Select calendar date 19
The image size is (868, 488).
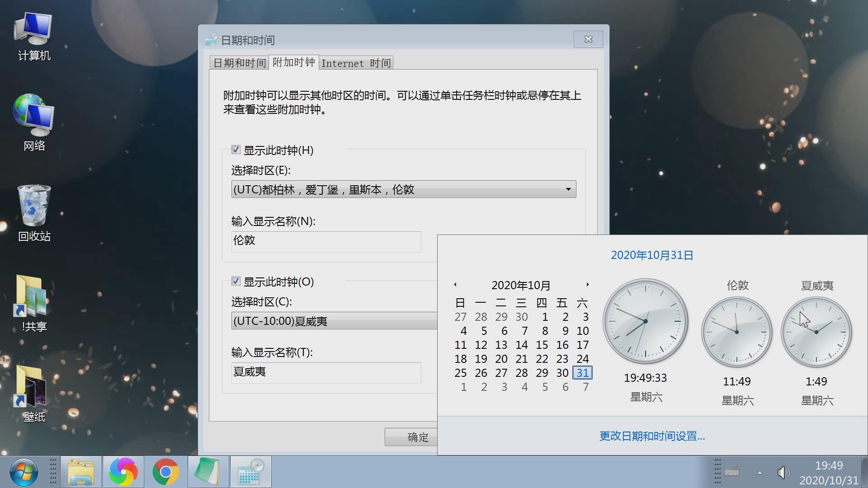click(481, 359)
